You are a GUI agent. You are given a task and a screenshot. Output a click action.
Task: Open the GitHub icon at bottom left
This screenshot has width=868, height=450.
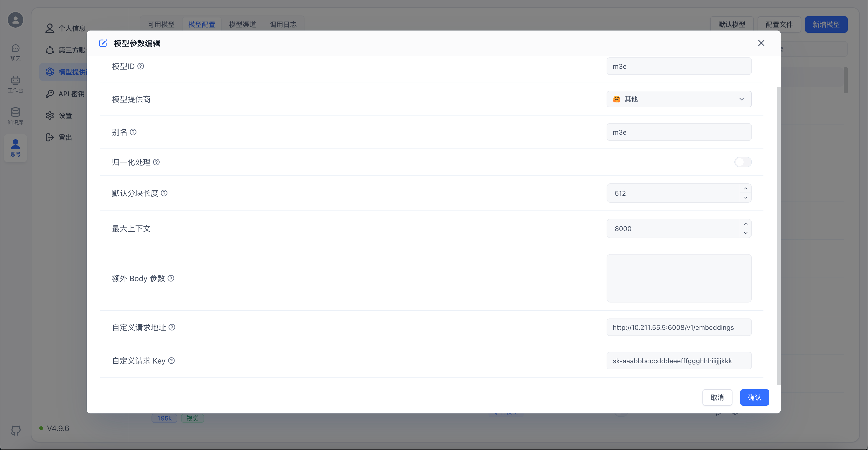(15, 430)
